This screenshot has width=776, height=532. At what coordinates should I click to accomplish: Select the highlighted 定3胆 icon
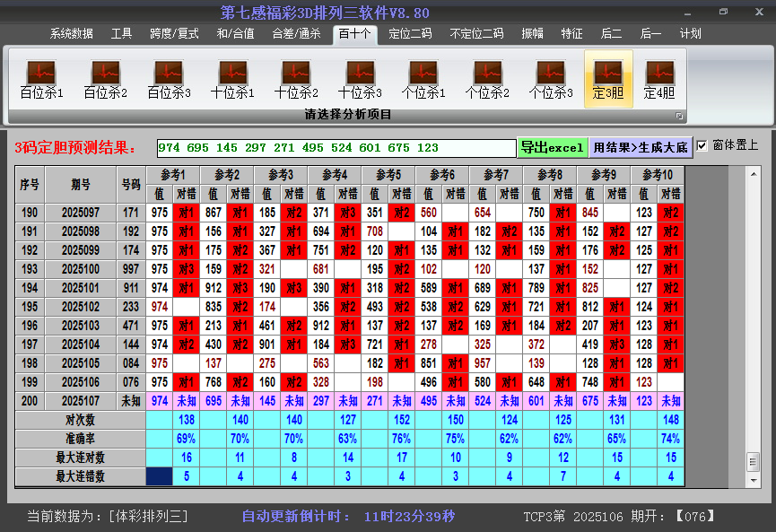point(608,79)
